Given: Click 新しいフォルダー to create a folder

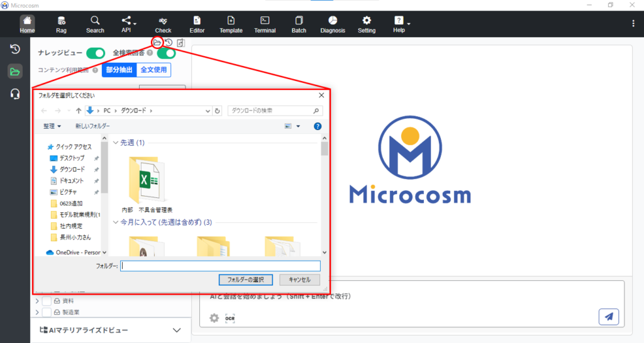Looking at the screenshot, I should (92, 126).
